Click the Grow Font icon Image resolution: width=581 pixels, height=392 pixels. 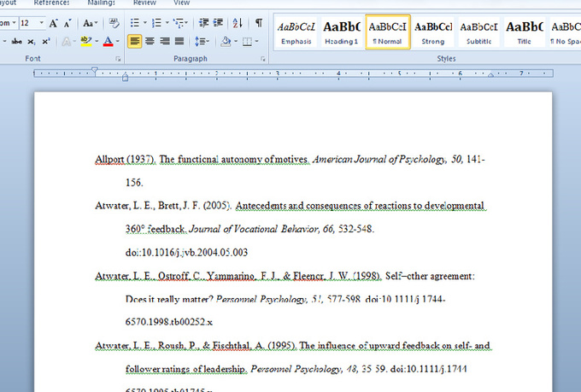[53, 23]
